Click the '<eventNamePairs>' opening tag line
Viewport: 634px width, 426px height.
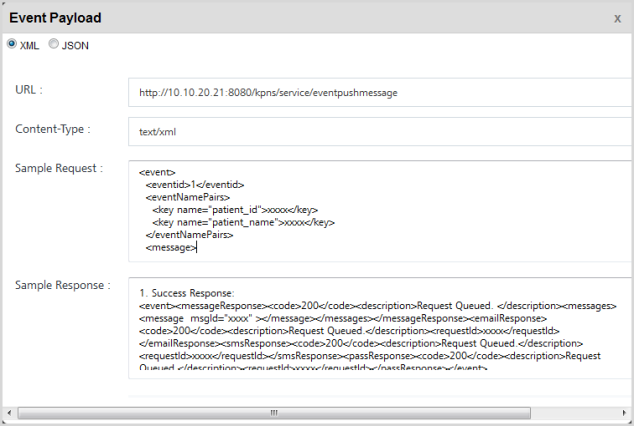click(x=188, y=197)
